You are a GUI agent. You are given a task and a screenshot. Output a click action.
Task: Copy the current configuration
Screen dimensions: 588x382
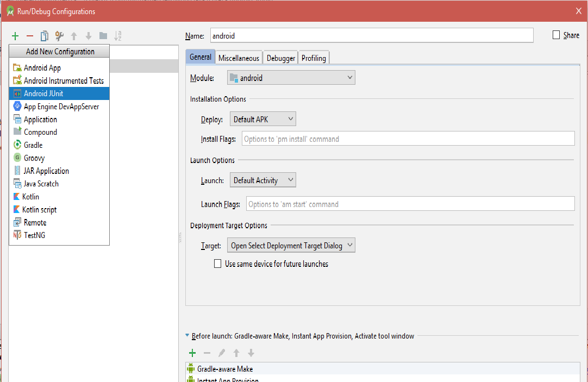pos(45,36)
